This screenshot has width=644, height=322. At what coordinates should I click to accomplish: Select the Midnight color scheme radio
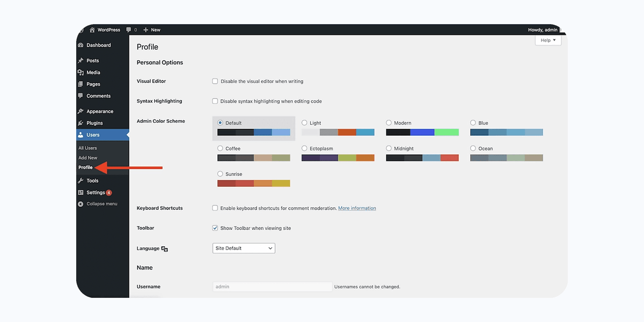[x=389, y=149]
